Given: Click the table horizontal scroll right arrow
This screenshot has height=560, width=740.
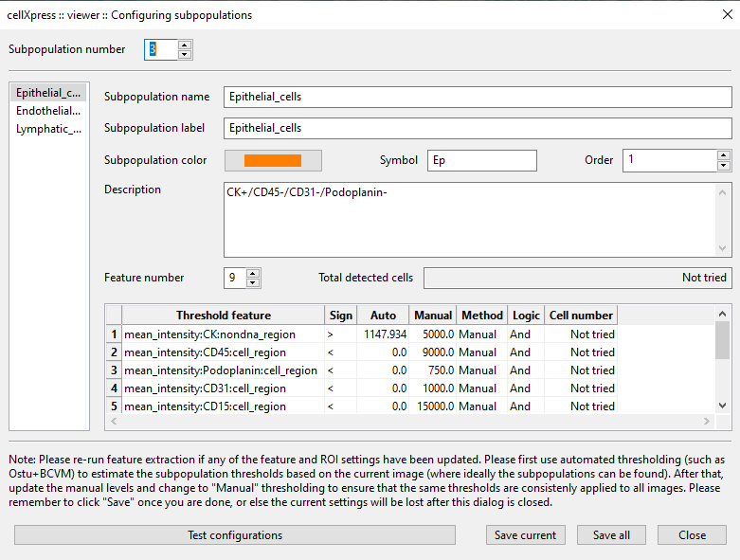Looking at the screenshot, I should (x=707, y=422).
